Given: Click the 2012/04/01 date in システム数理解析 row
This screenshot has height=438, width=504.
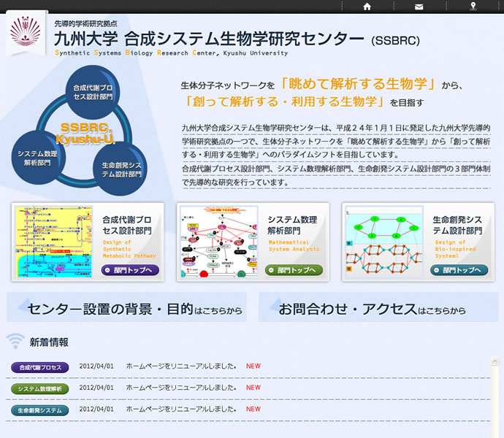Looking at the screenshot, I should 96,388.
